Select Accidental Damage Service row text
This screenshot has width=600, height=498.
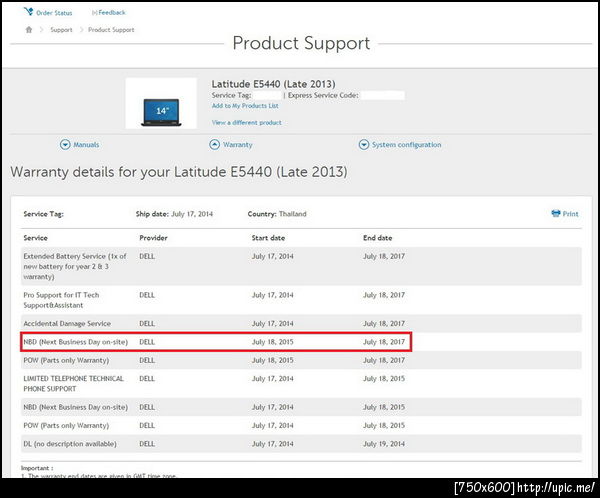67,323
